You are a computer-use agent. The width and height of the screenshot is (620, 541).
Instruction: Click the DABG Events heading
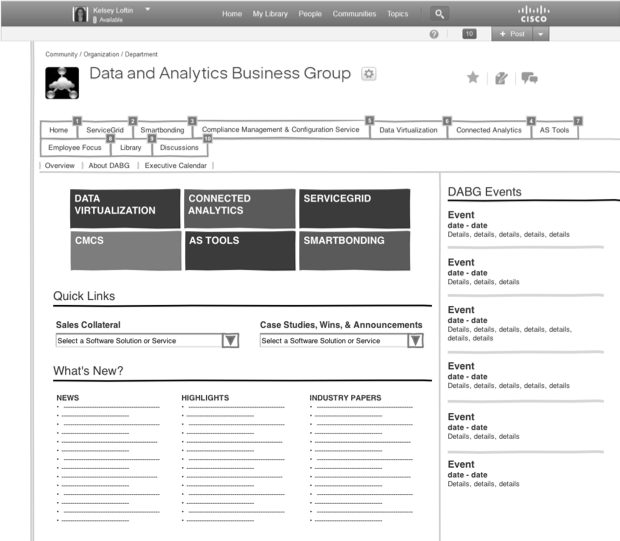(x=484, y=192)
